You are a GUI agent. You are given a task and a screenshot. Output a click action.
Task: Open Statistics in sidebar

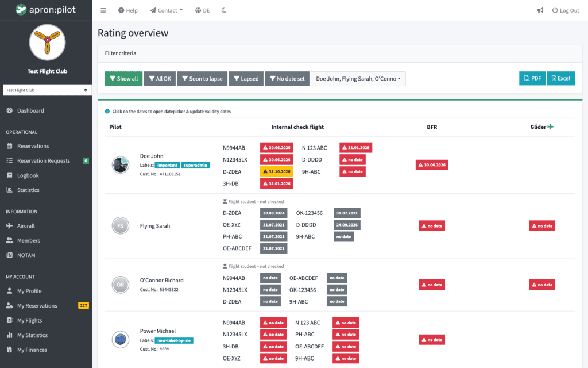(x=28, y=190)
